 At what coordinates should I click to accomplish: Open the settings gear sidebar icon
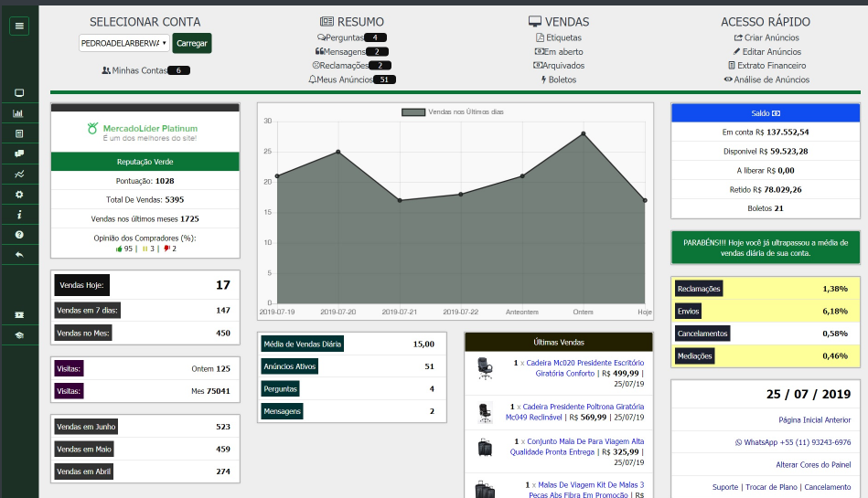[19, 195]
